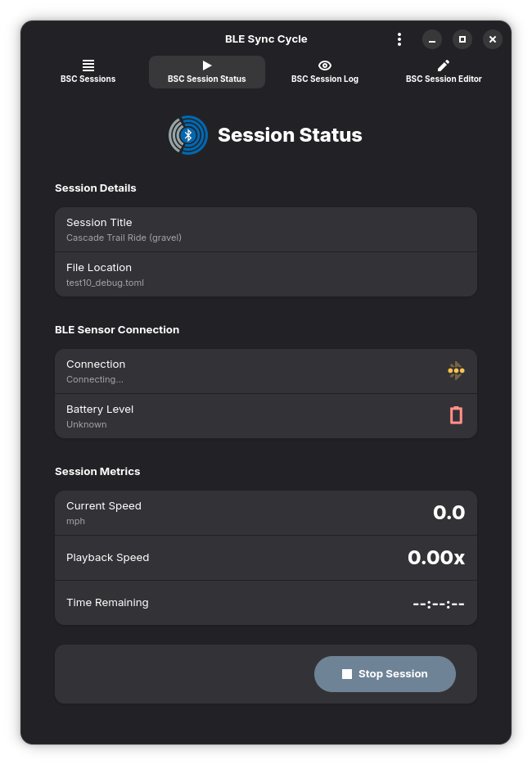The image size is (532, 765).
Task: Select the Cascade Trail Ride session title row
Action: tap(266, 229)
